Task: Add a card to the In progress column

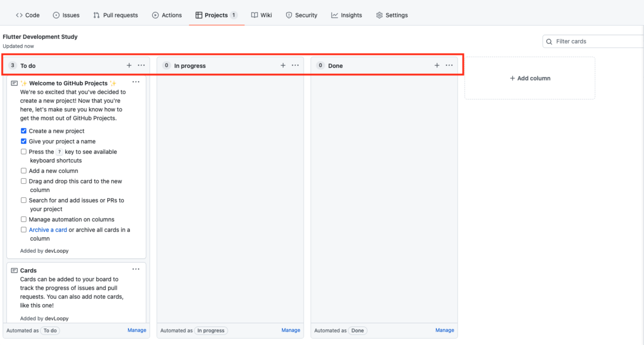Action: [283, 65]
